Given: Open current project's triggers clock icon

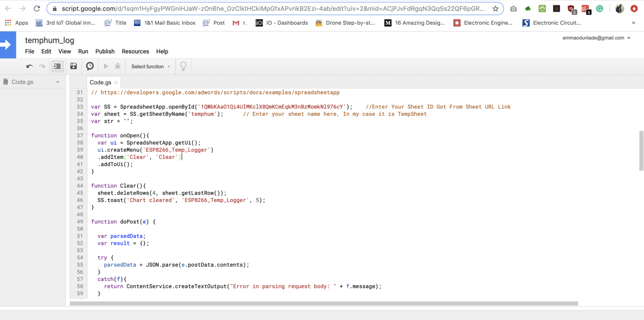Looking at the screenshot, I should (90, 66).
